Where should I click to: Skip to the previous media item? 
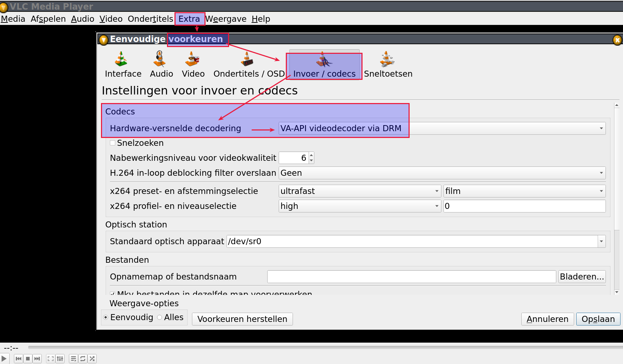point(19,359)
